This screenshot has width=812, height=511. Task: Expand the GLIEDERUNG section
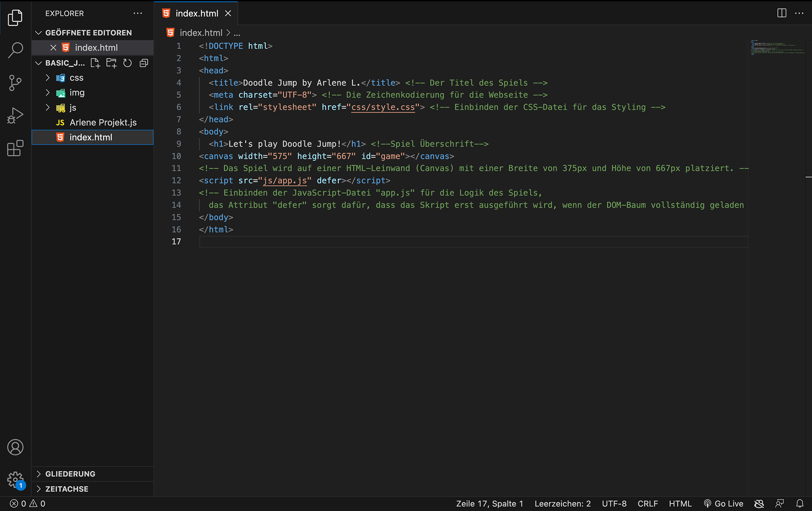[70, 474]
